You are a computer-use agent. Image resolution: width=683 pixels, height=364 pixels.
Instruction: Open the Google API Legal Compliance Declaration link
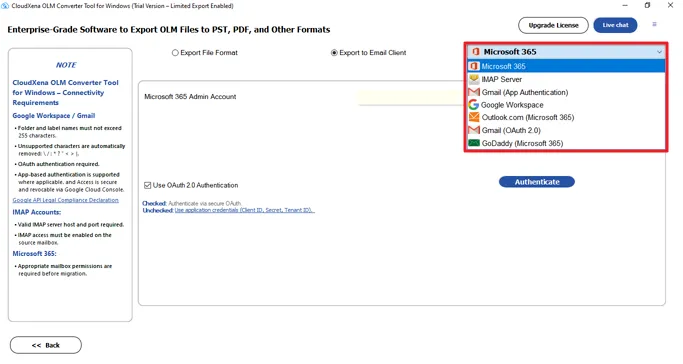(66, 200)
